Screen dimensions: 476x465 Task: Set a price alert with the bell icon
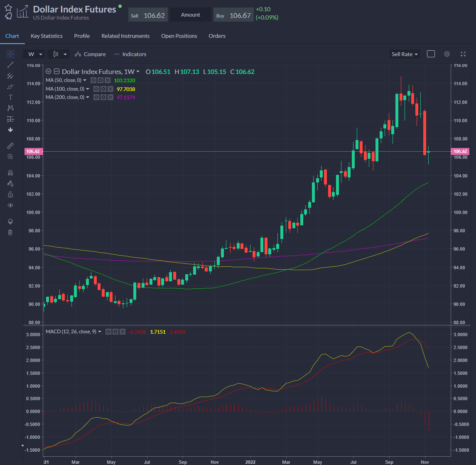(8, 16)
